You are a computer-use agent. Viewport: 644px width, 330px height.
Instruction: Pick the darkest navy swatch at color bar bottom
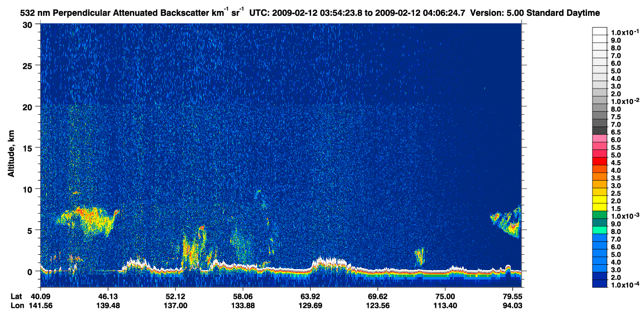click(x=599, y=284)
